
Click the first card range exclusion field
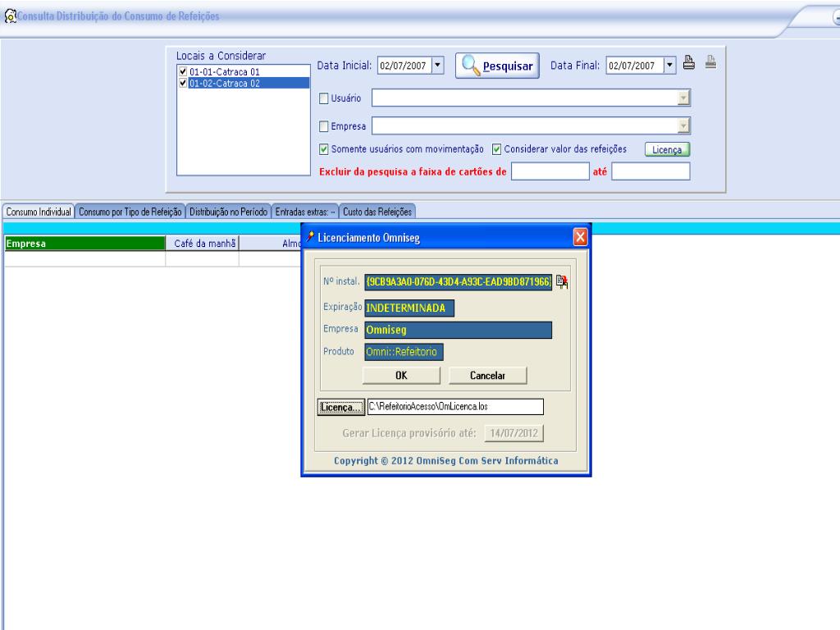point(550,171)
